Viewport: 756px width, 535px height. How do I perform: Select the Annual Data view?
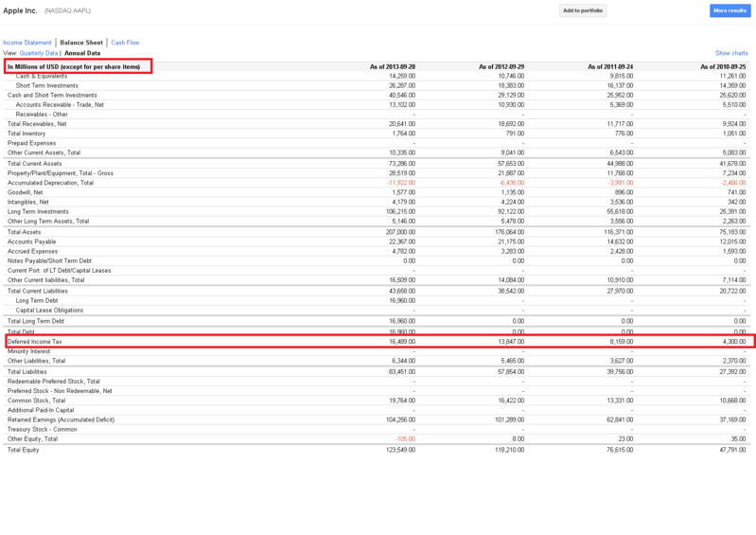coord(82,53)
